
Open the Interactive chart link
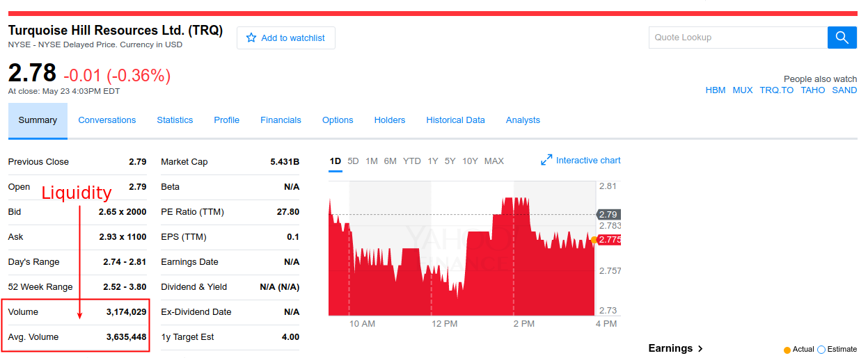click(588, 161)
